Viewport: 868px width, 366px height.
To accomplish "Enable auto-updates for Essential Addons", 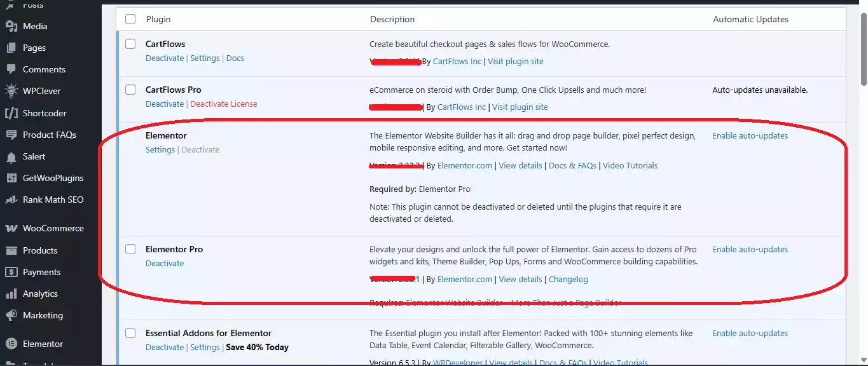I will click(750, 333).
